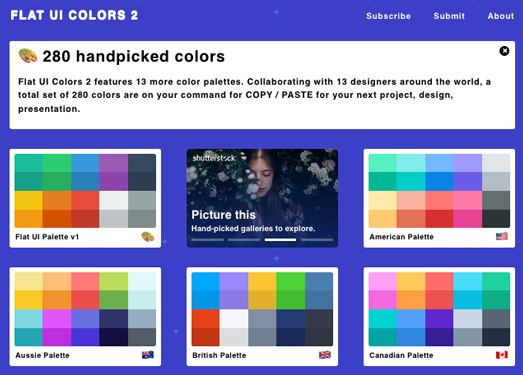Click the Australian flag icon on Aussie Palette
Viewport: 523px width, 375px height.
click(x=148, y=355)
